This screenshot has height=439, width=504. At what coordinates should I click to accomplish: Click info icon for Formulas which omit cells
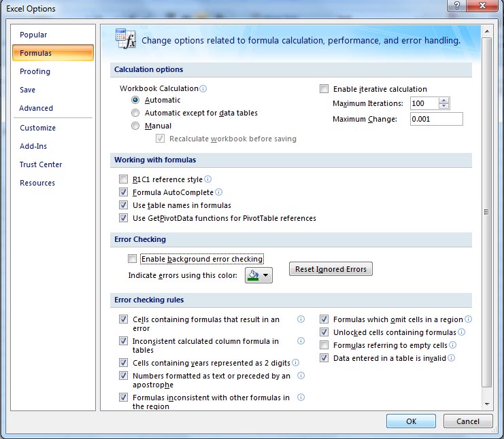pos(469,319)
